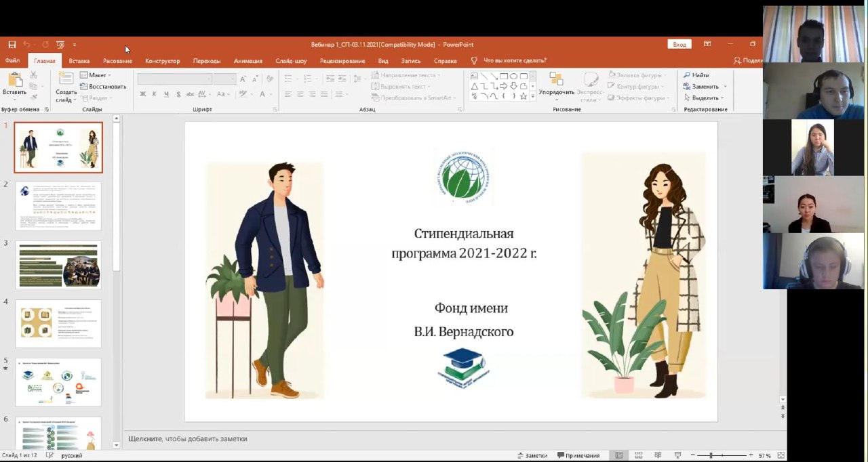Click the Cut scissors icon
868x462 pixels.
pos(33,76)
